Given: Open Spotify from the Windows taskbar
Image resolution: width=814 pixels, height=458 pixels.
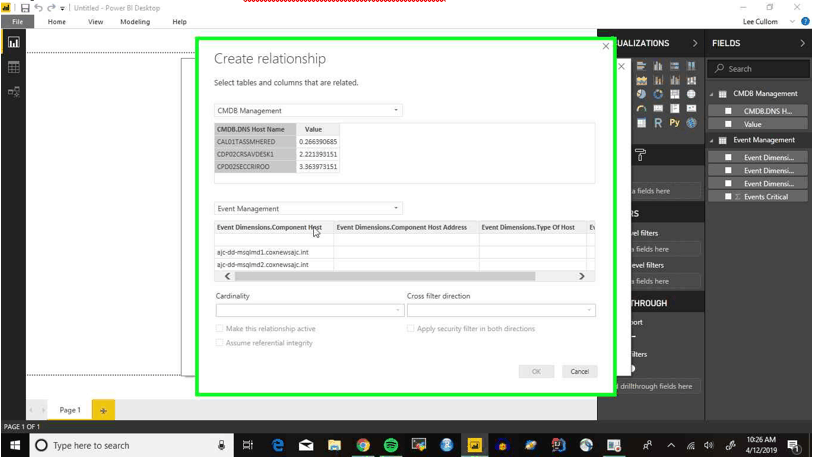Looking at the screenshot, I should pos(391,445).
